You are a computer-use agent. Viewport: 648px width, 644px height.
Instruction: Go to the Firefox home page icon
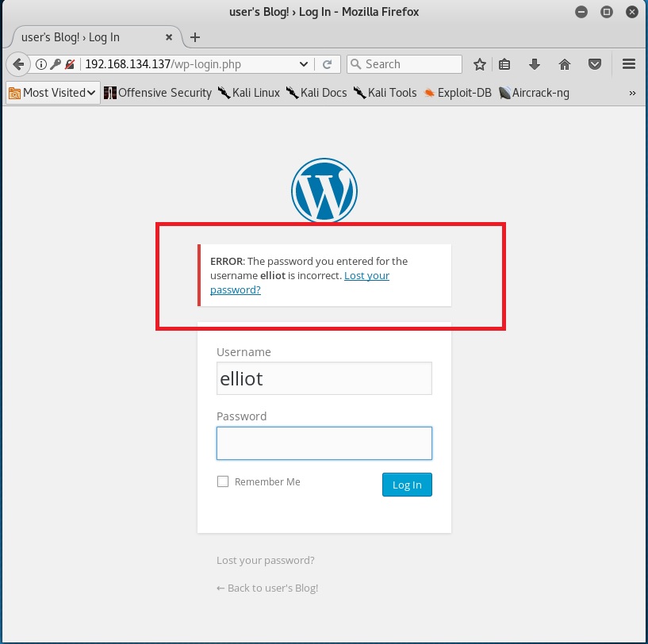(x=565, y=64)
